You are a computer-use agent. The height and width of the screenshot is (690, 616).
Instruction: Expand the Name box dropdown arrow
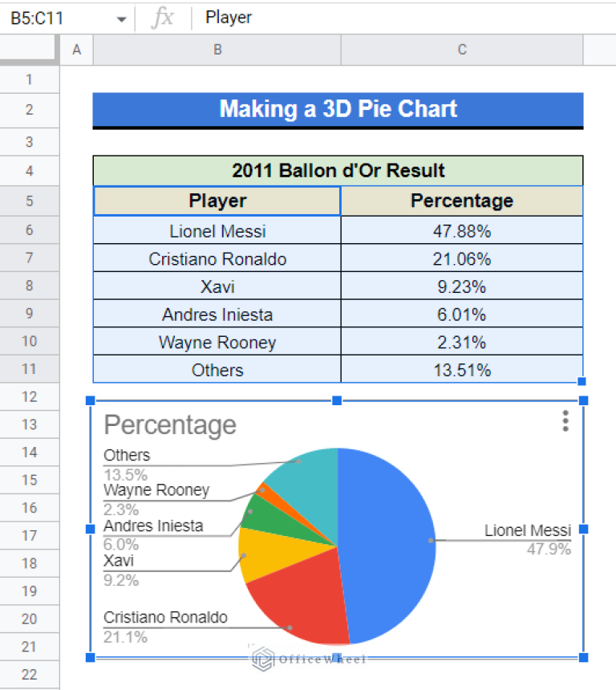121,18
